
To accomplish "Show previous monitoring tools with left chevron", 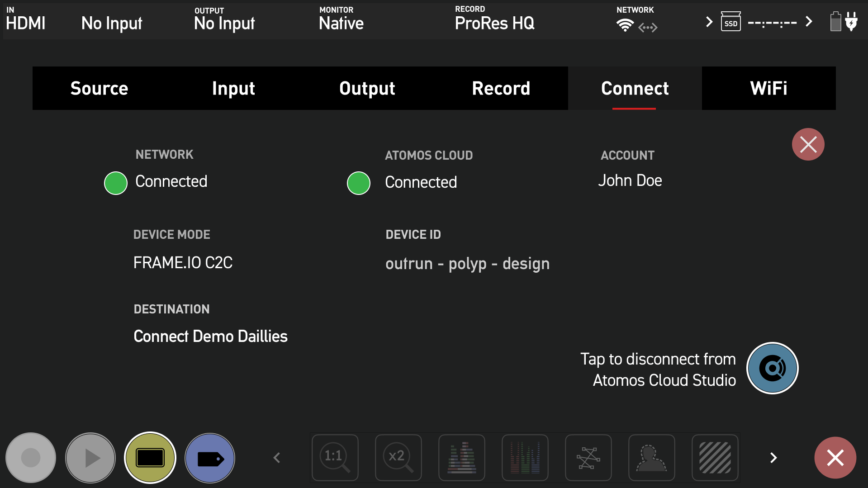I will click(x=277, y=458).
